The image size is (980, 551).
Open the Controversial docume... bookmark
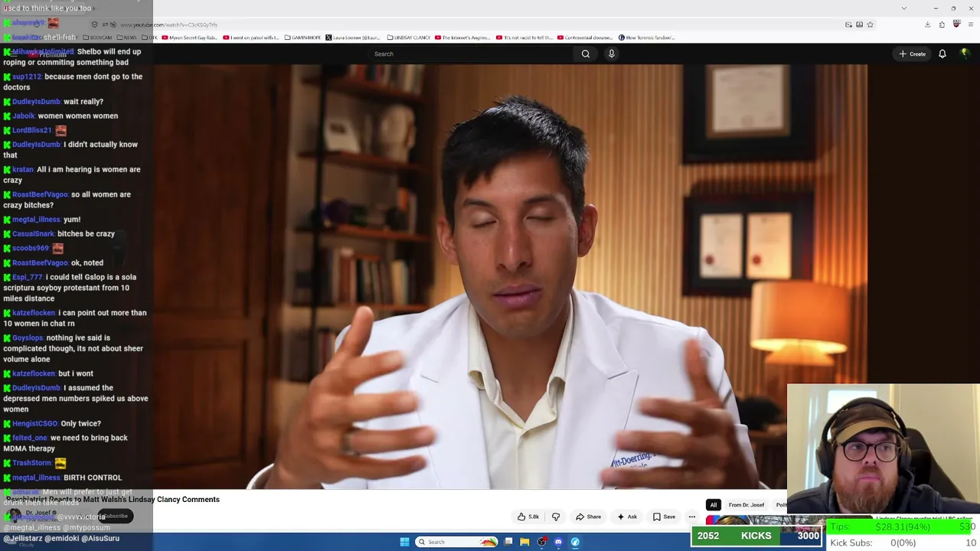pos(586,37)
